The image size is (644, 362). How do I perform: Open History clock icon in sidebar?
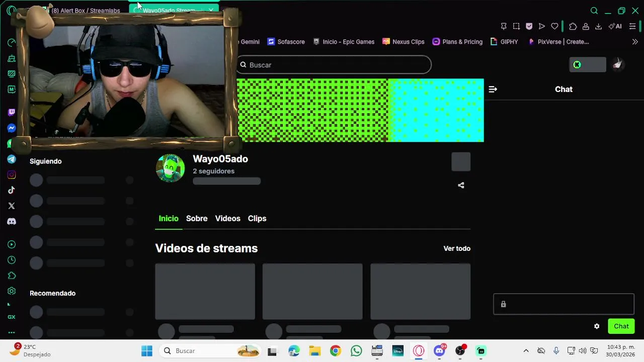pos(12,260)
